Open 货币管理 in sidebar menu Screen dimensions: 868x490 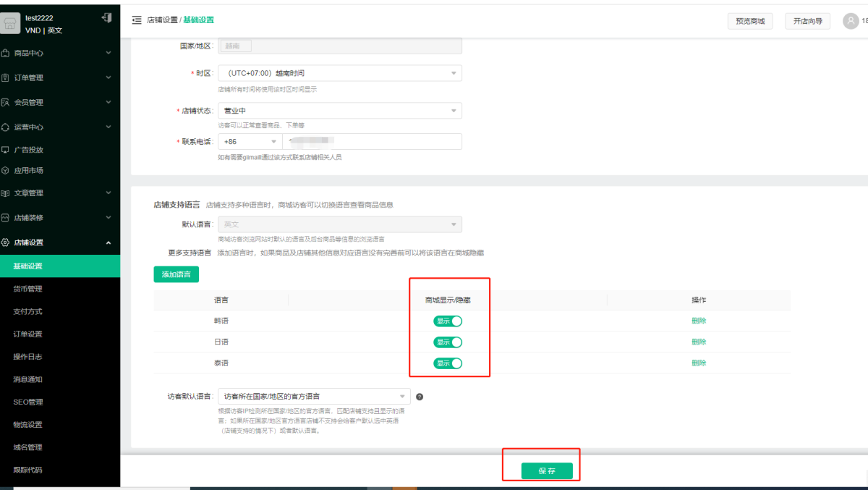[x=27, y=289]
